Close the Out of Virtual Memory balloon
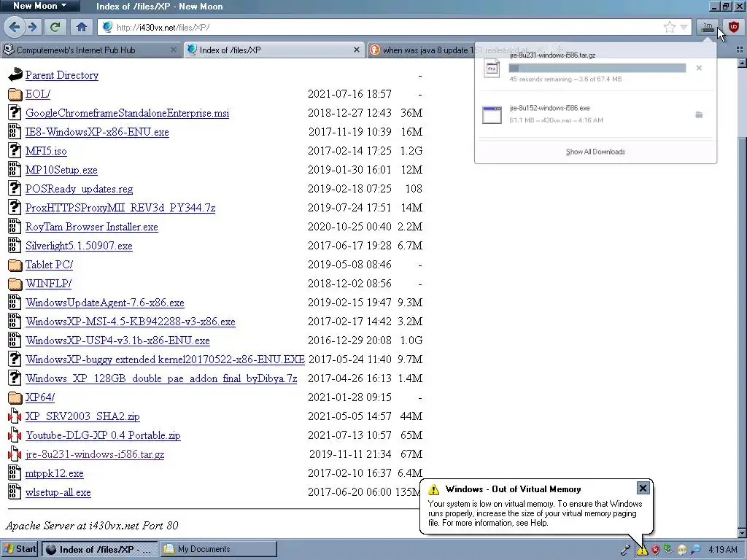This screenshot has width=747, height=560. pyautogui.click(x=643, y=488)
